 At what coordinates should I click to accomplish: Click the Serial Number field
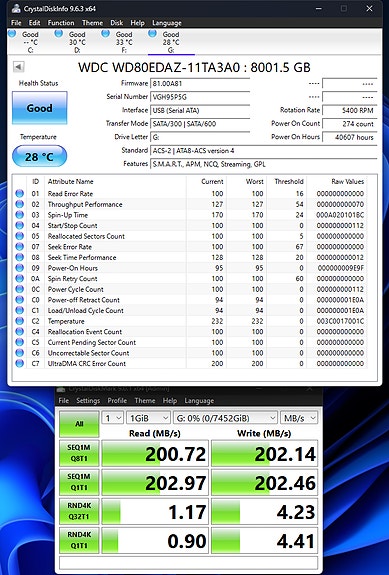pos(200,97)
